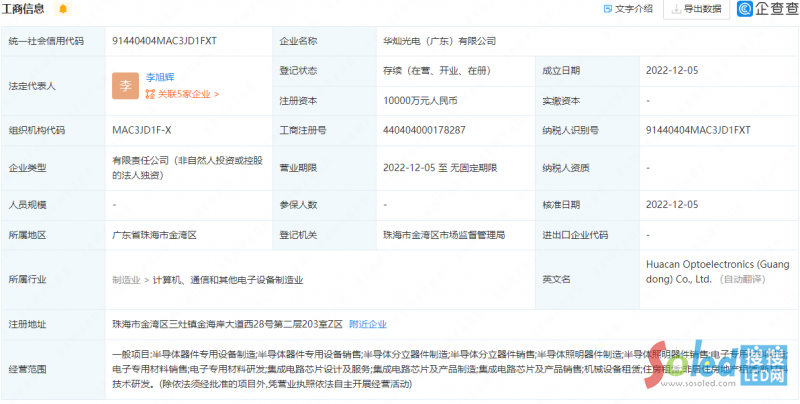Click unified social credit code 91440404MAC3JD1FXT
This screenshot has width=800, height=404.
[165, 41]
